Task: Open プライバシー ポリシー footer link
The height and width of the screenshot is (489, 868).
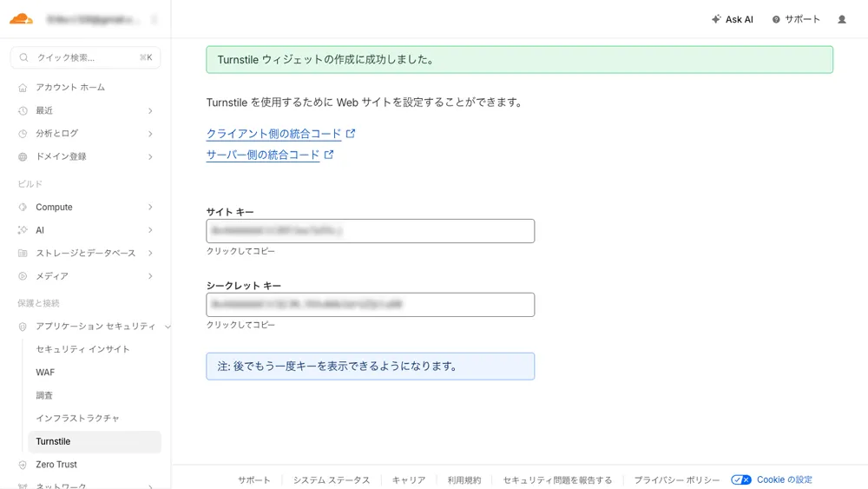Action: pos(677,480)
